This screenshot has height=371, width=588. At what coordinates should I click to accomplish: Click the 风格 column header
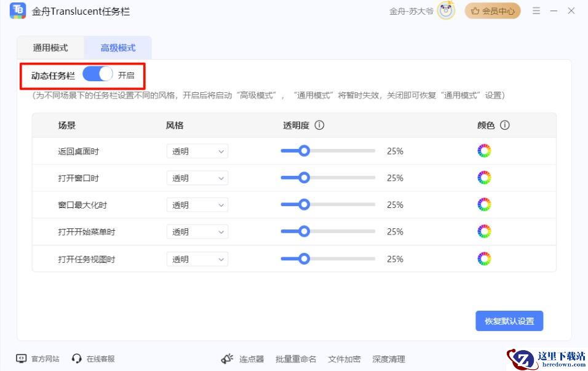tap(175, 126)
